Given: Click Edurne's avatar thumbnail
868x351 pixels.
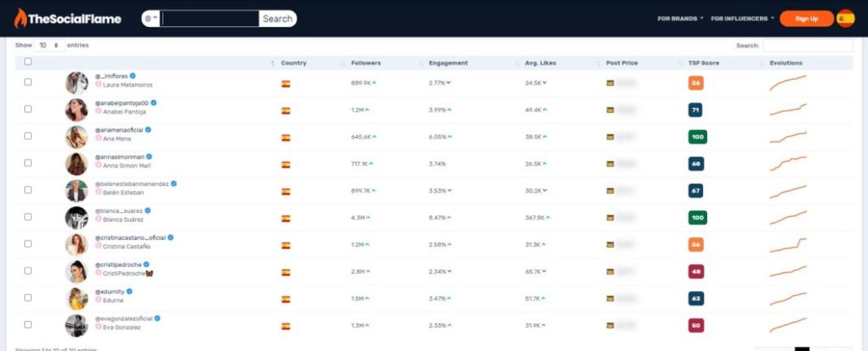Looking at the screenshot, I should (x=76, y=298).
